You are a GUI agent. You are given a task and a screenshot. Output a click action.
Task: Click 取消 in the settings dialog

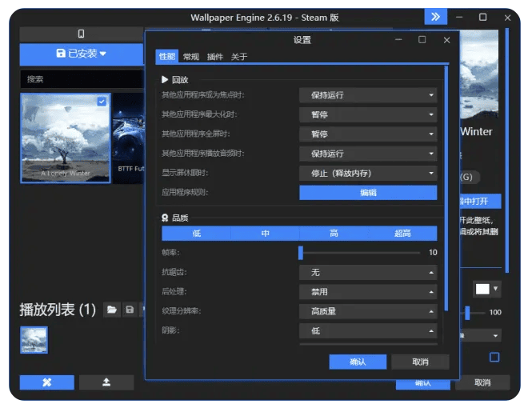(420, 362)
